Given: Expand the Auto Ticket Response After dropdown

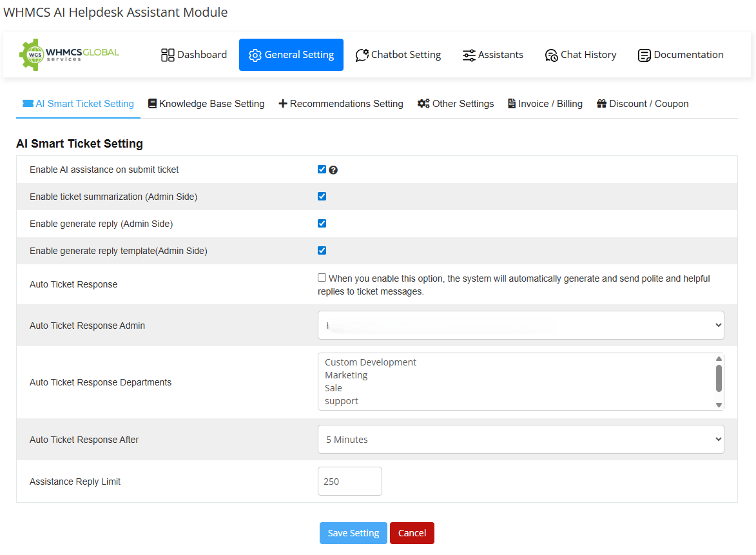Looking at the screenshot, I should (x=521, y=440).
